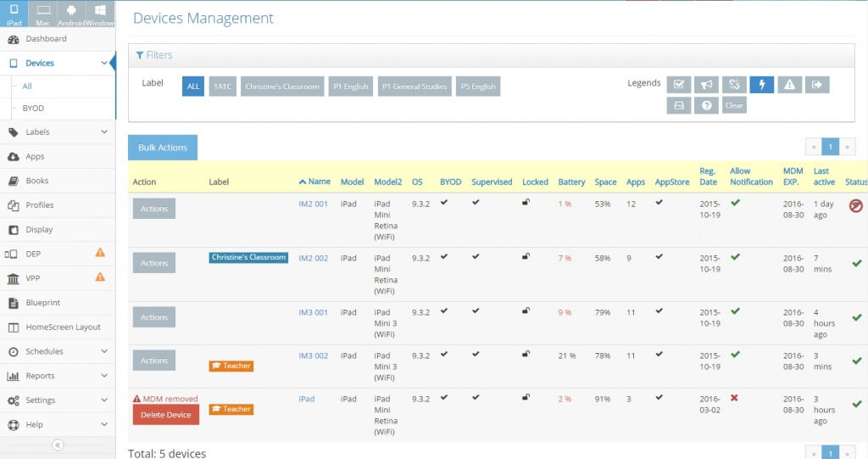Image resolution: width=868 pixels, height=459 pixels.
Task: Switch to the Android platform tab
Action: tap(71, 14)
